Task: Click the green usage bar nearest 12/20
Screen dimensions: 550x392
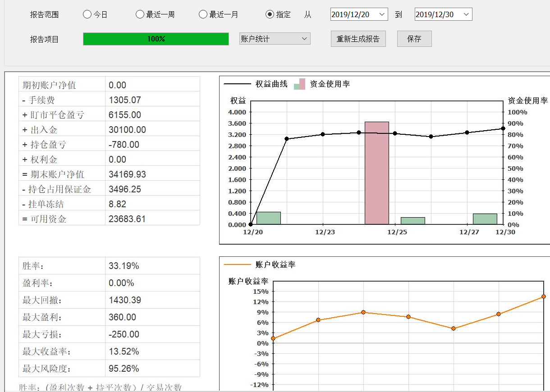Action: click(268, 218)
